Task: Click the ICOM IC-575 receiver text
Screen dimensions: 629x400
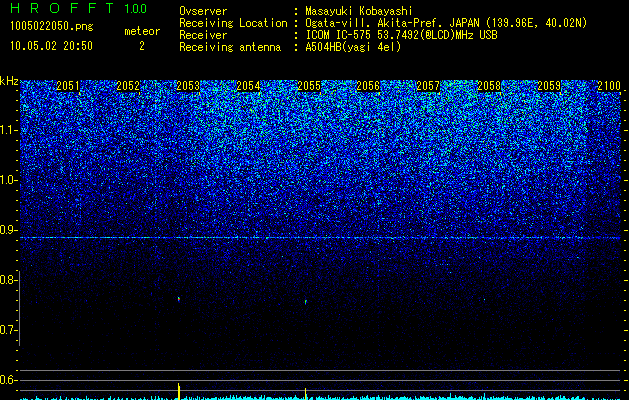Action: pos(401,35)
